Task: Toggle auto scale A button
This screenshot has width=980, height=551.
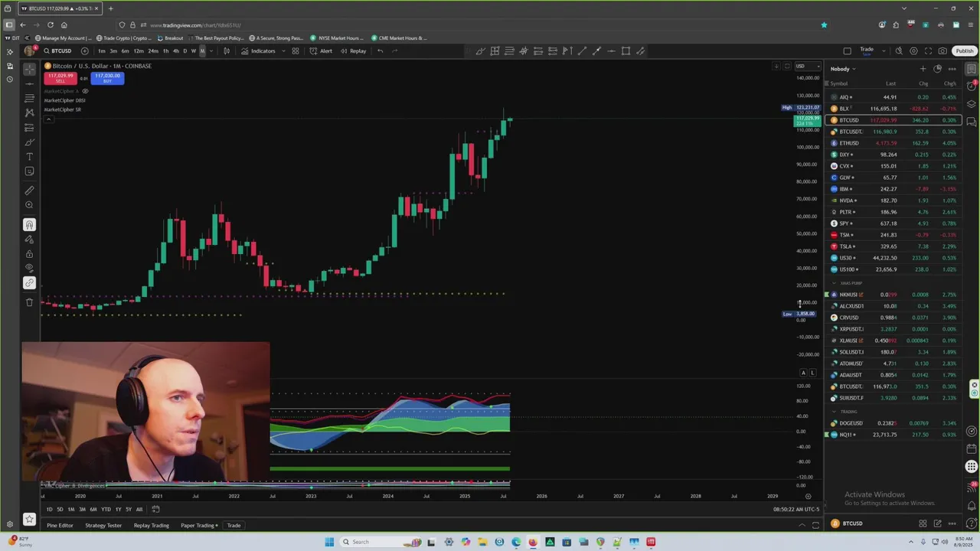Action: [x=803, y=373]
